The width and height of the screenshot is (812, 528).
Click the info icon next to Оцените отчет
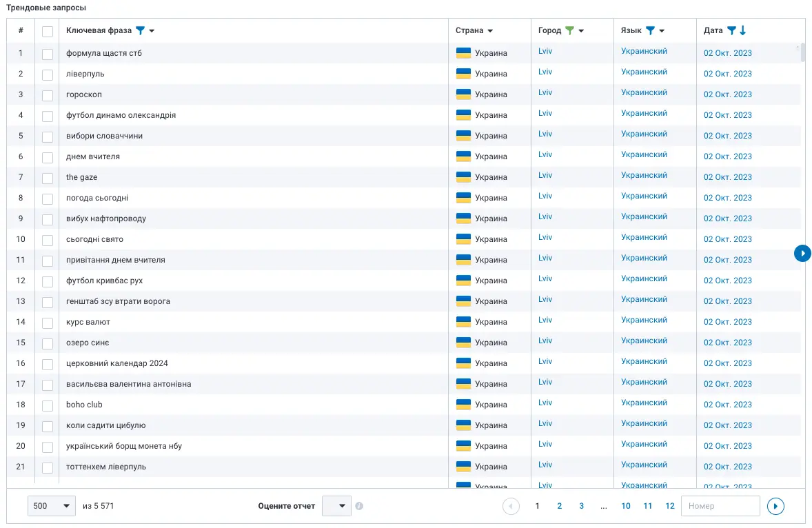click(359, 505)
